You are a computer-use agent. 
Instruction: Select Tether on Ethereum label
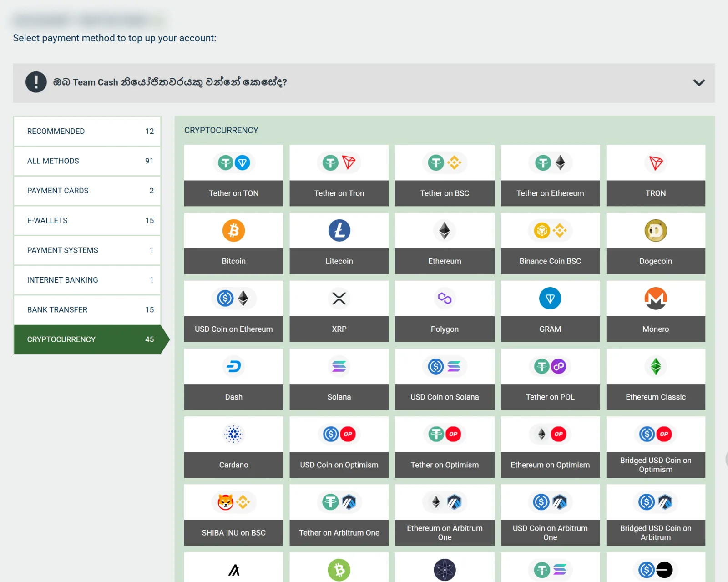tap(550, 193)
